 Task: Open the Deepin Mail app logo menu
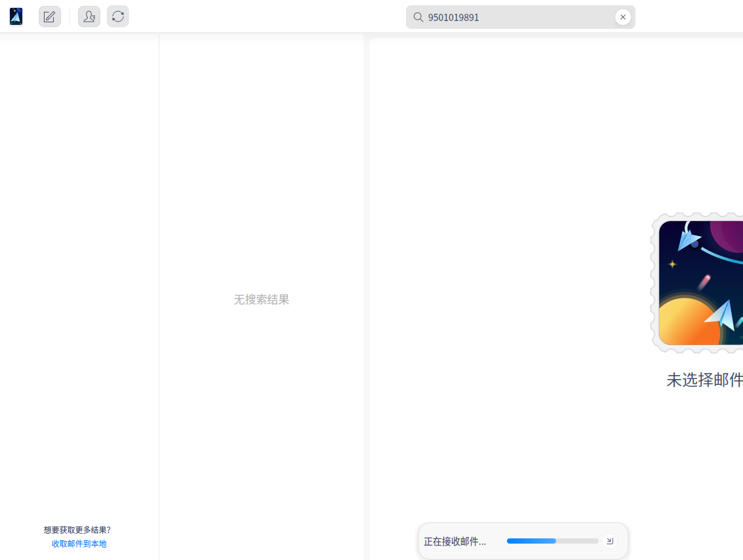[16, 16]
